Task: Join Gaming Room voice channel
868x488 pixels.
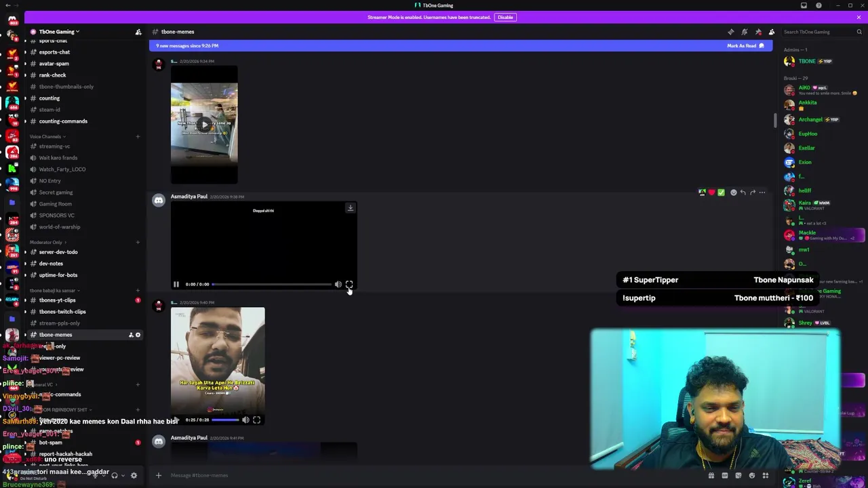Action: 55,204
